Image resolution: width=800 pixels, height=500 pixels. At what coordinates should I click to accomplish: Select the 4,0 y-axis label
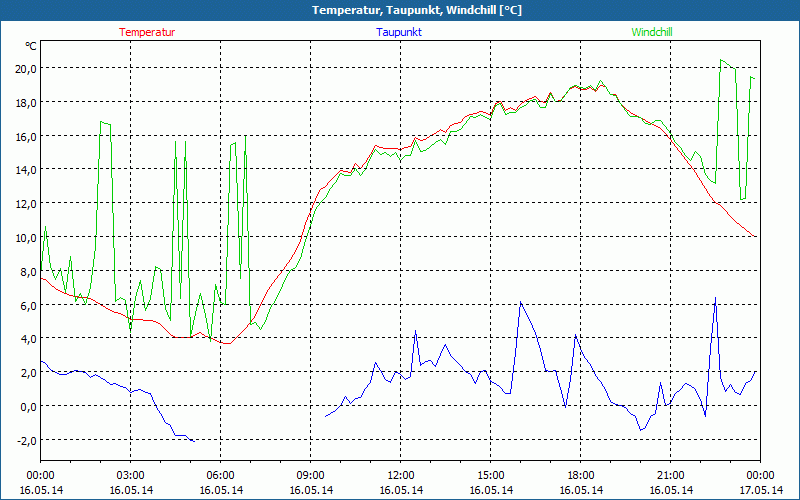[28, 339]
